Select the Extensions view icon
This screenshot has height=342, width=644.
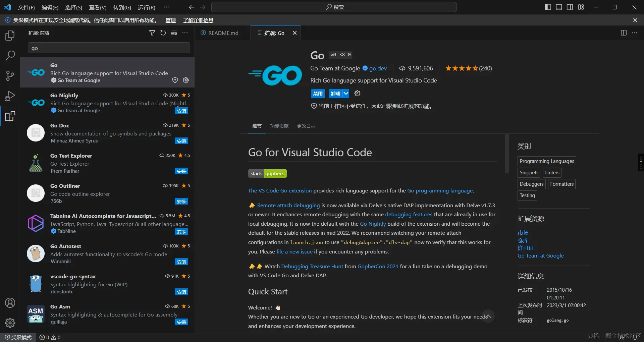click(x=10, y=116)
